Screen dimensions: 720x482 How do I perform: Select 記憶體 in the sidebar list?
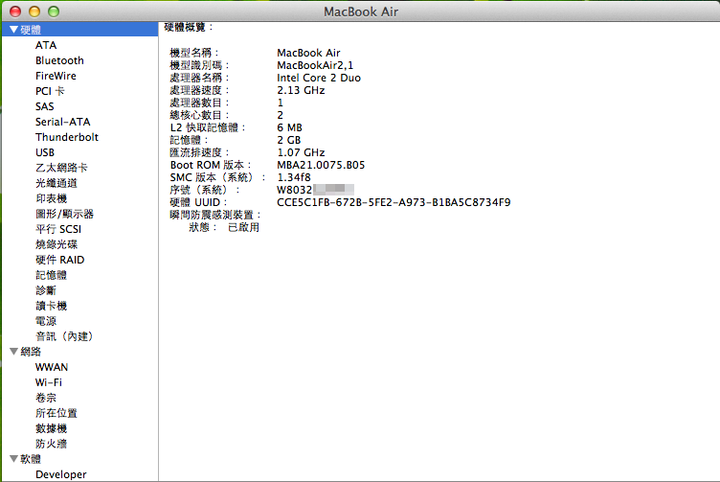coord(51,275)
